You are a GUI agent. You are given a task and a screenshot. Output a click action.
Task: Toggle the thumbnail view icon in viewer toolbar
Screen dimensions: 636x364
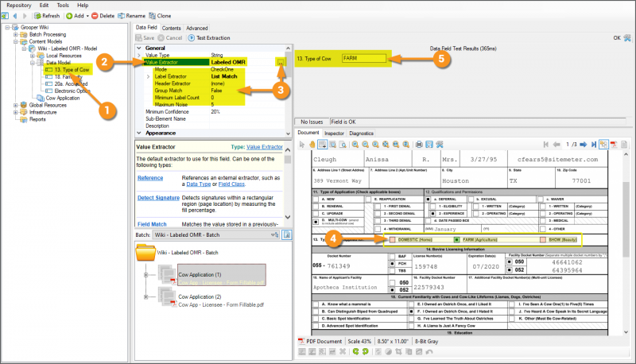coord(603,145)
